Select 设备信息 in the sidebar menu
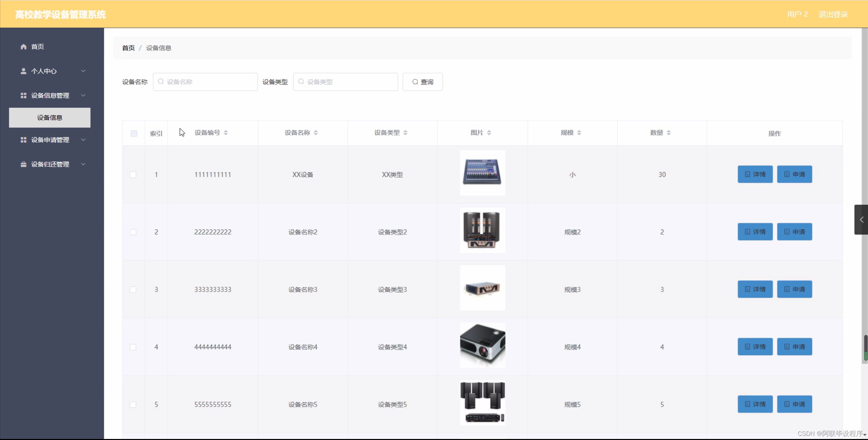 pyautogui.click(x=49, y=117)
